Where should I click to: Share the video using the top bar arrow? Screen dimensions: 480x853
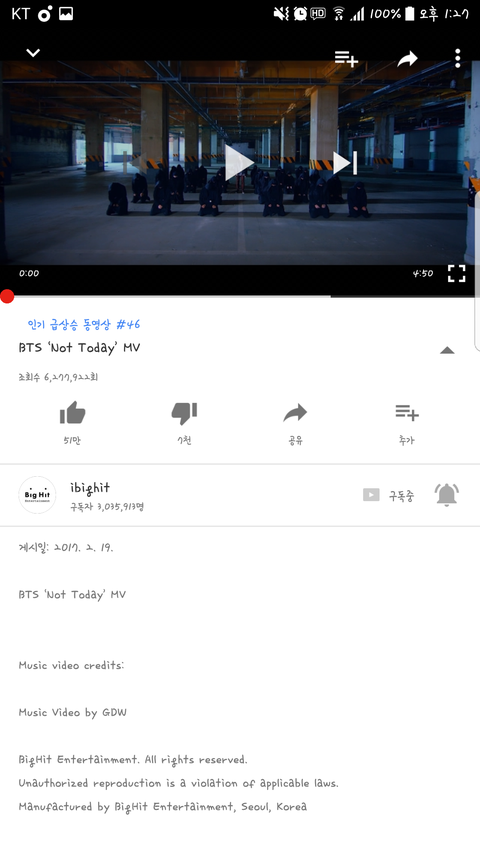coord(407,58)
